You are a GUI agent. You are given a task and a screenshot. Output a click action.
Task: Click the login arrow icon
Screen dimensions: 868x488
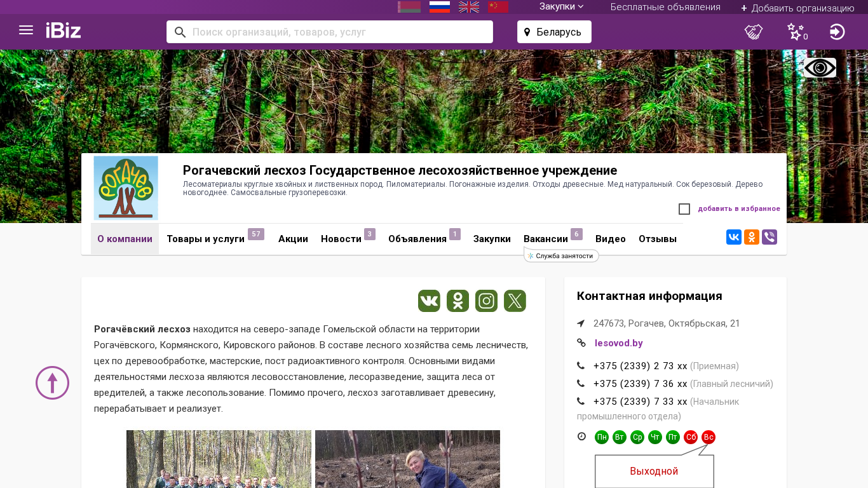tap(837, 32)
